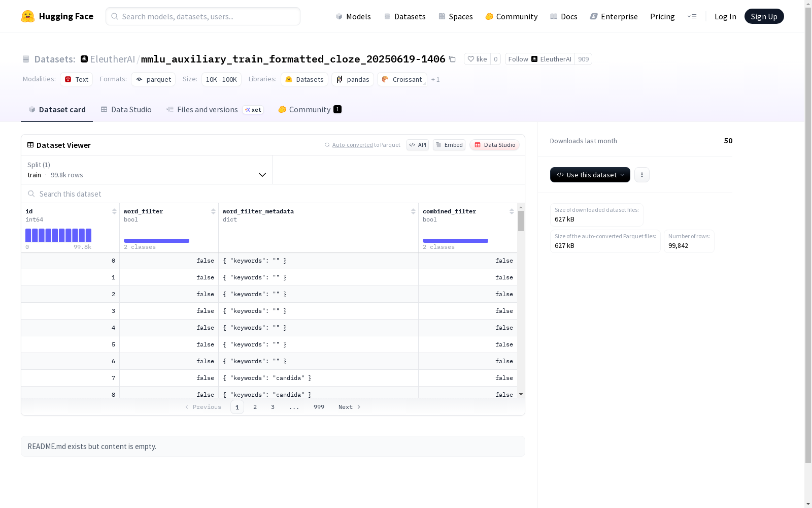Open the API button in Dataset Viewer

click(418, 145)
